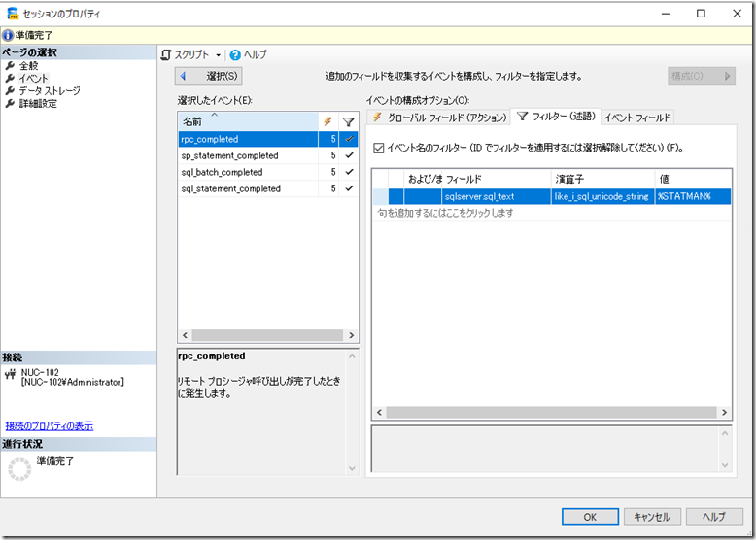Click the NUC-102 server connection icon

point(11,373)
